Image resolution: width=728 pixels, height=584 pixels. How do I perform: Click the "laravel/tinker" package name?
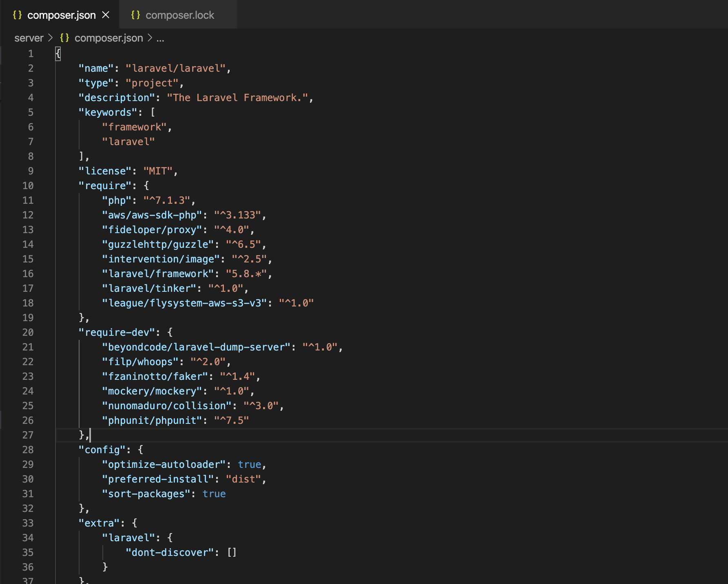click(x=149, y=289)
